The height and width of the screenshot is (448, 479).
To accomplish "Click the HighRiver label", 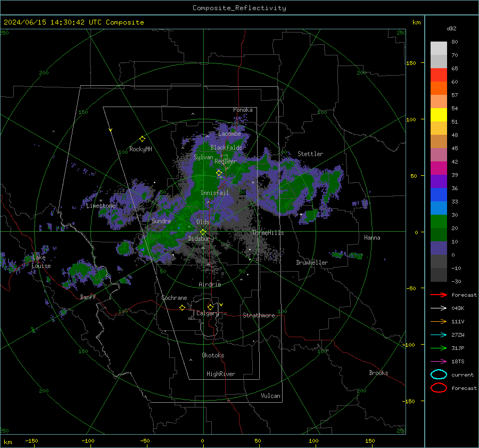I will point(221,374).
